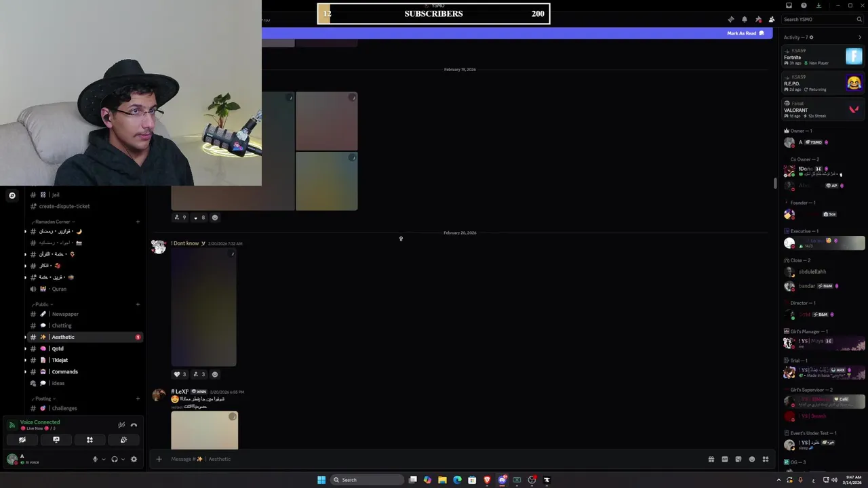The height and width of the screenshot is (488, 868).
Task: Click Mark As Read button
Action: (x=745, y=33)
